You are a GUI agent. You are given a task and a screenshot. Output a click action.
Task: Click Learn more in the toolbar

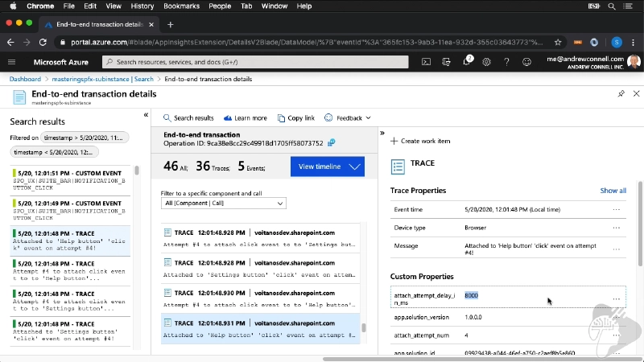tap(246, 118)
